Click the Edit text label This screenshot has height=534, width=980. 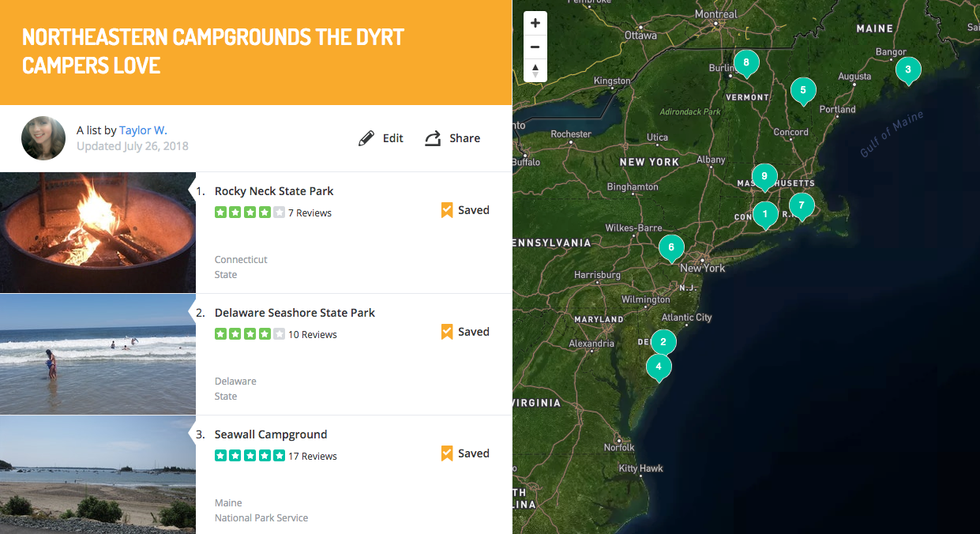(393, 138)
